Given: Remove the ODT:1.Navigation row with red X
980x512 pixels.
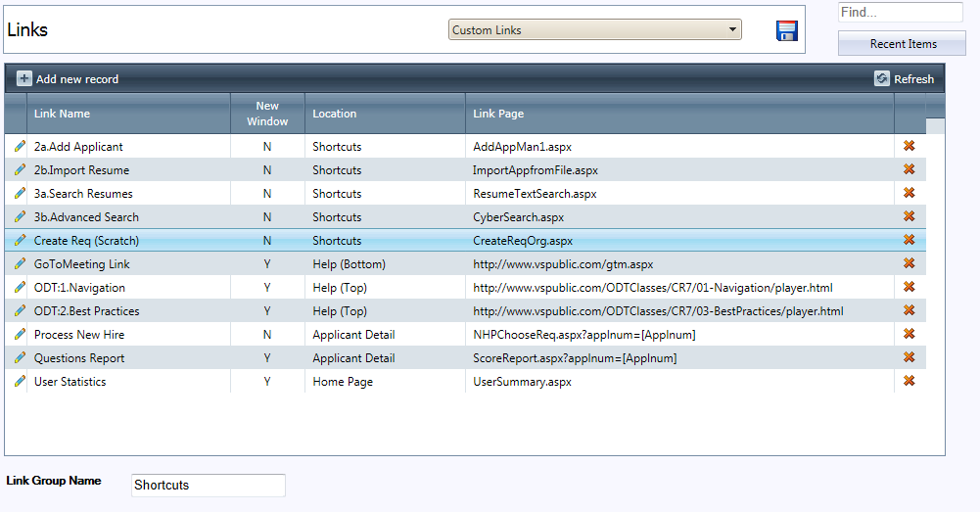Looking at the screenshot, I should point(909,287).
